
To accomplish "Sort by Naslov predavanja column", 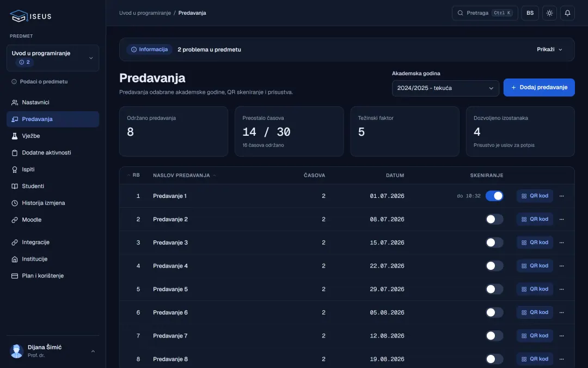I will coord(185,176).
